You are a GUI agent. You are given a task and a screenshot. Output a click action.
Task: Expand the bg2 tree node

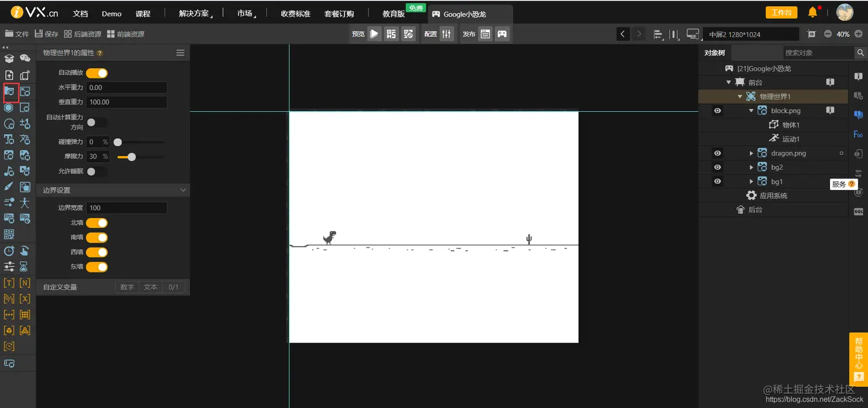pyautogui.click(x=751, y=168)
